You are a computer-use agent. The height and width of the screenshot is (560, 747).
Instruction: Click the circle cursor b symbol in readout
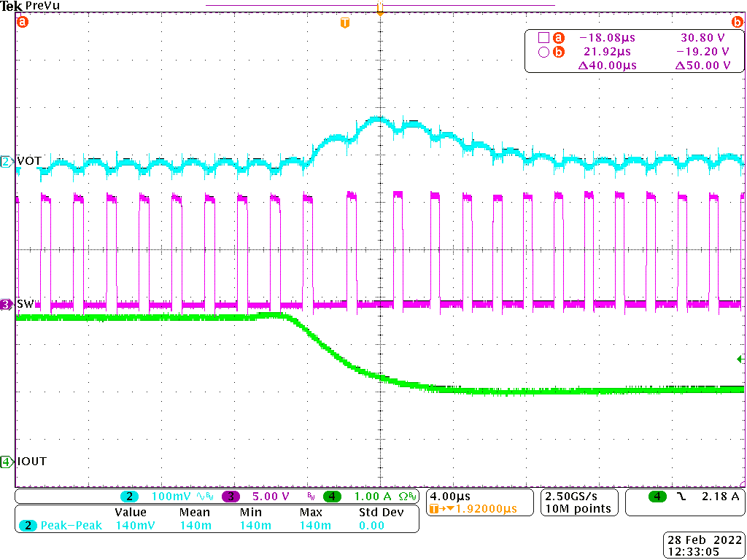pos(543,52)
